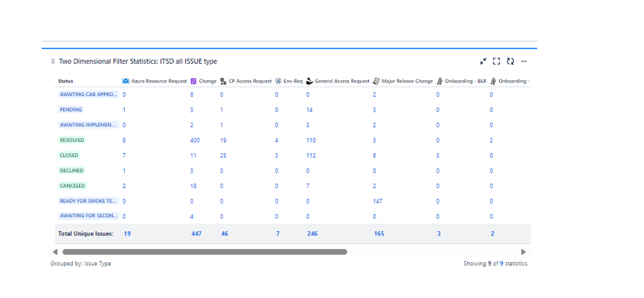644x298 pixels.
Task: Open 110 resolved General Access Requests
Action: pyautogui.click(x=311, y=140)
